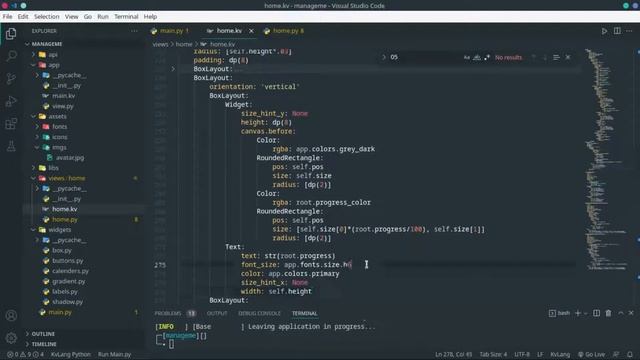Start Go Live server from the status bar
Screen dimensions: 640x360
point(591,354)
